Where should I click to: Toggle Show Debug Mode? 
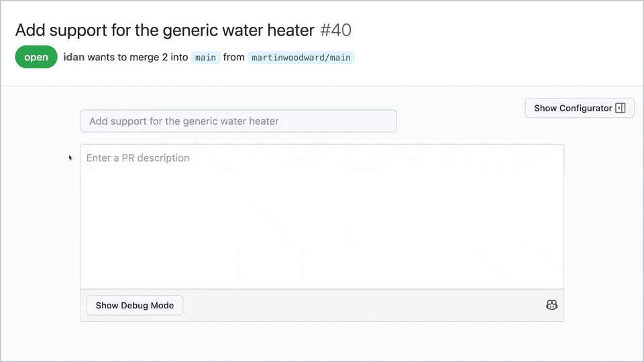(x=135, y=306)
